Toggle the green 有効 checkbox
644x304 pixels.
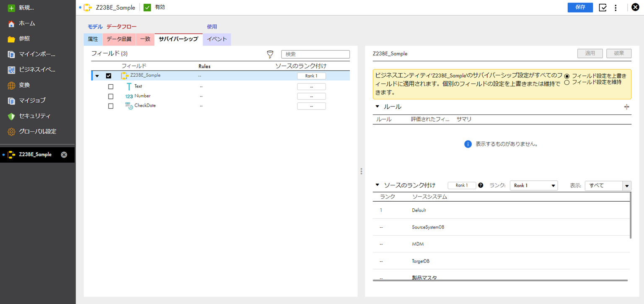click(x=147, y=7)
